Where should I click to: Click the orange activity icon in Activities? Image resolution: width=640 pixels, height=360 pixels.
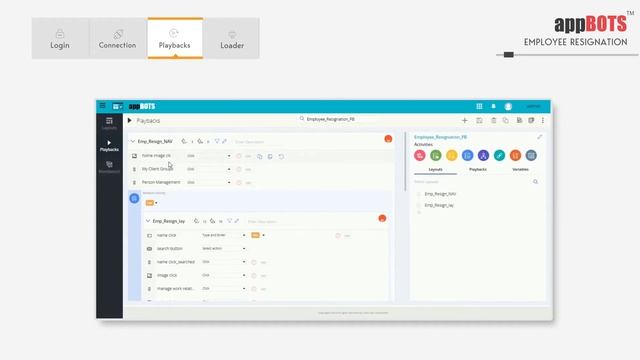pyautogui.click(x=515, y=155)
